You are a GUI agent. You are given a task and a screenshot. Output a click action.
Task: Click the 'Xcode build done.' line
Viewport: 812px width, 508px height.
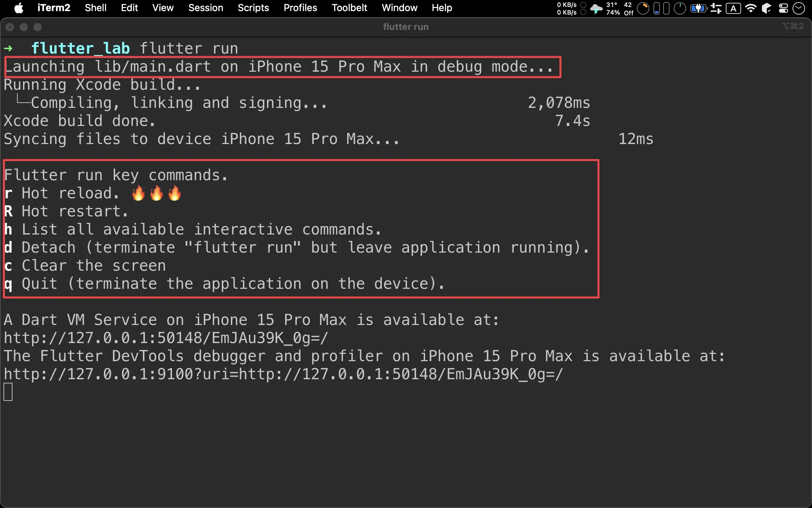(x=80, y=121)
